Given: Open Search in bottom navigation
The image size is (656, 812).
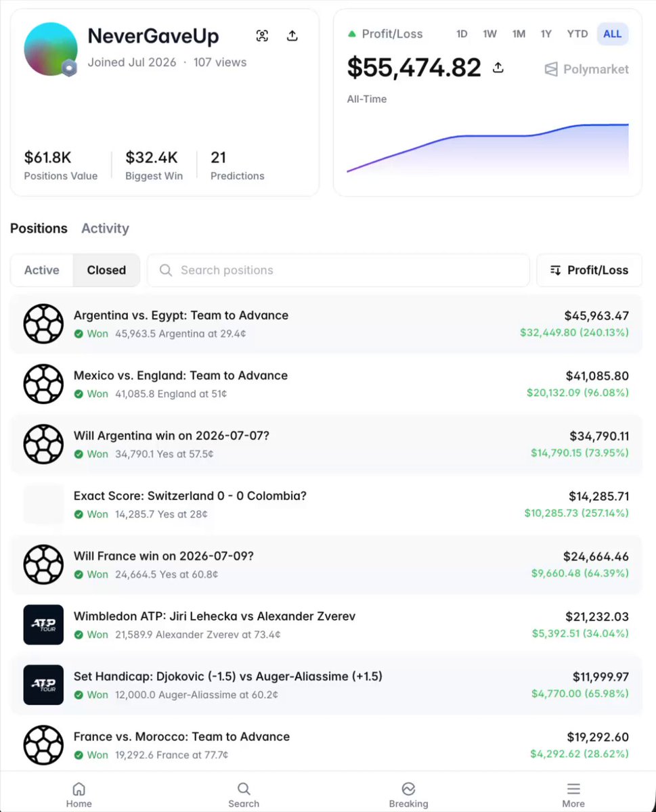Looking at the screenshot, I should click(x=244, y=795).
